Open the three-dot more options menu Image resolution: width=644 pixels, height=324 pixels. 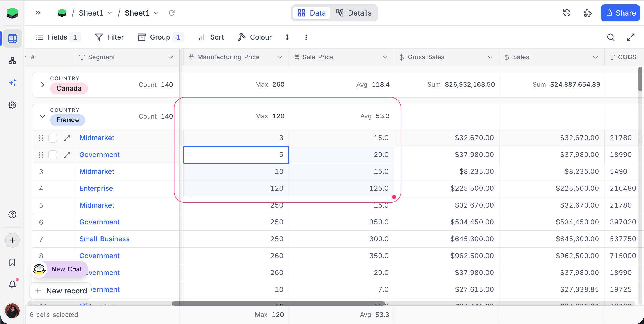tap(306, 37)
